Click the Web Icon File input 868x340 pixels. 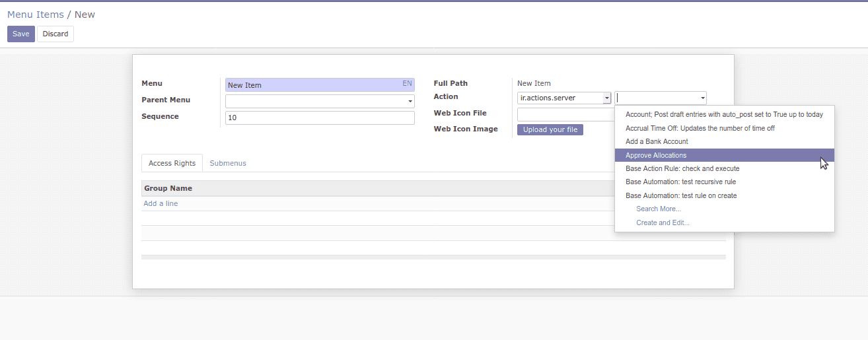tap(565, 114)
